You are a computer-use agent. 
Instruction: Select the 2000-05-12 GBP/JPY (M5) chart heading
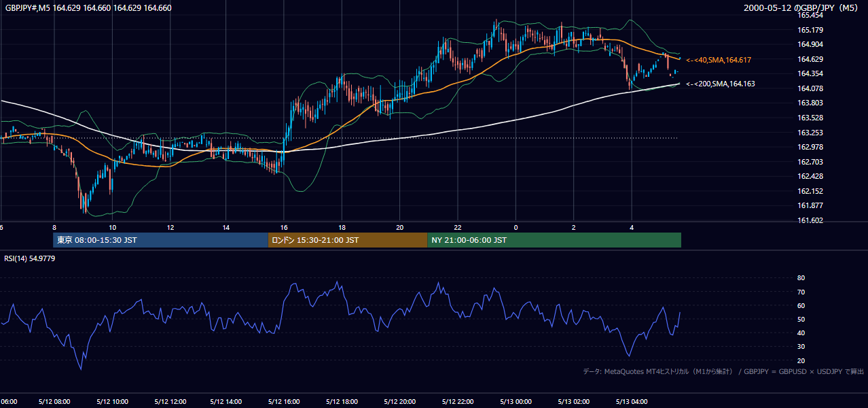coord(801,8)
